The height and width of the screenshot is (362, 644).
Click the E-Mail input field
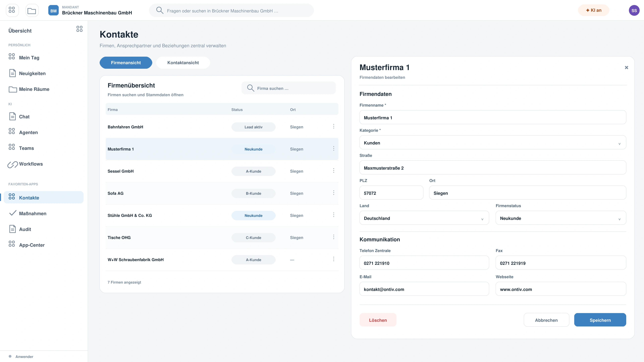(x=424, y=289)
